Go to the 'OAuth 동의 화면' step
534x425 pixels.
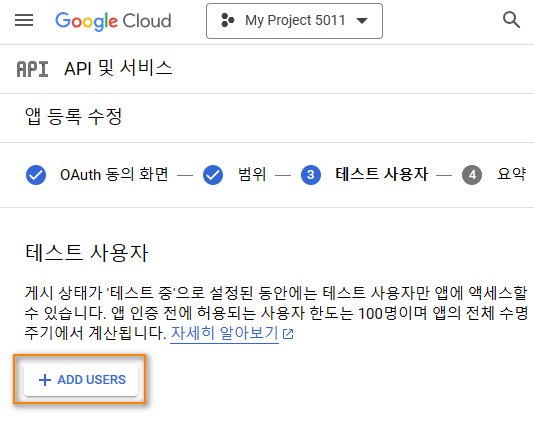pyautogui.click(x=114, y=175)
